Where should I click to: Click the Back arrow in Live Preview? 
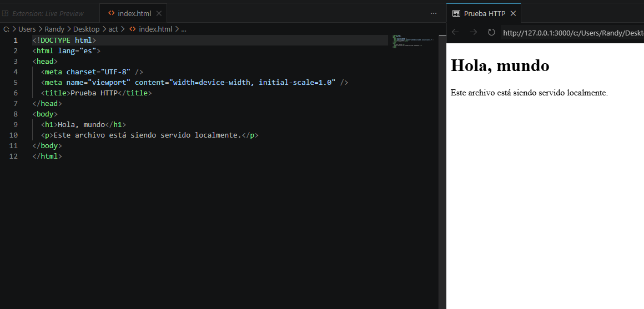point(455,32)
